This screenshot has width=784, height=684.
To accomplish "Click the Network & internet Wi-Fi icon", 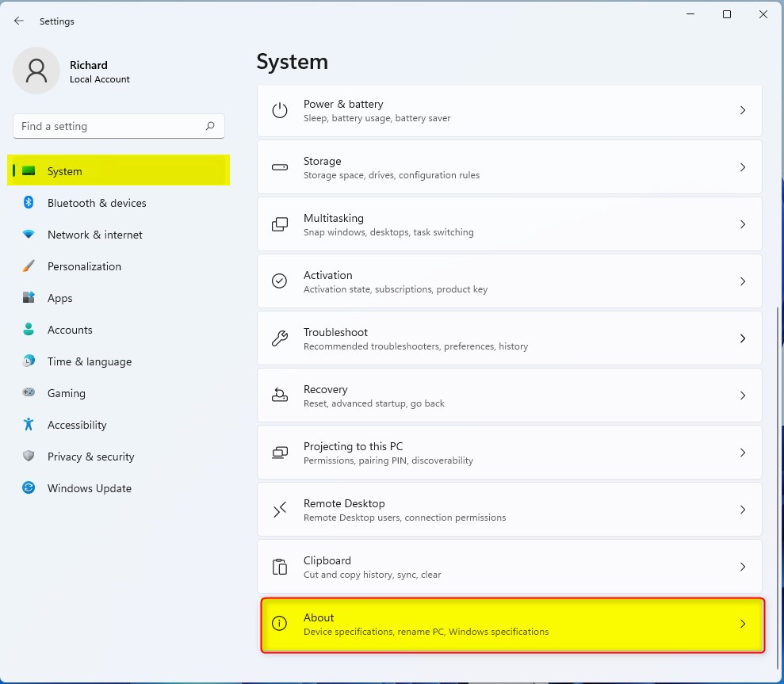I will coord(29,235).
